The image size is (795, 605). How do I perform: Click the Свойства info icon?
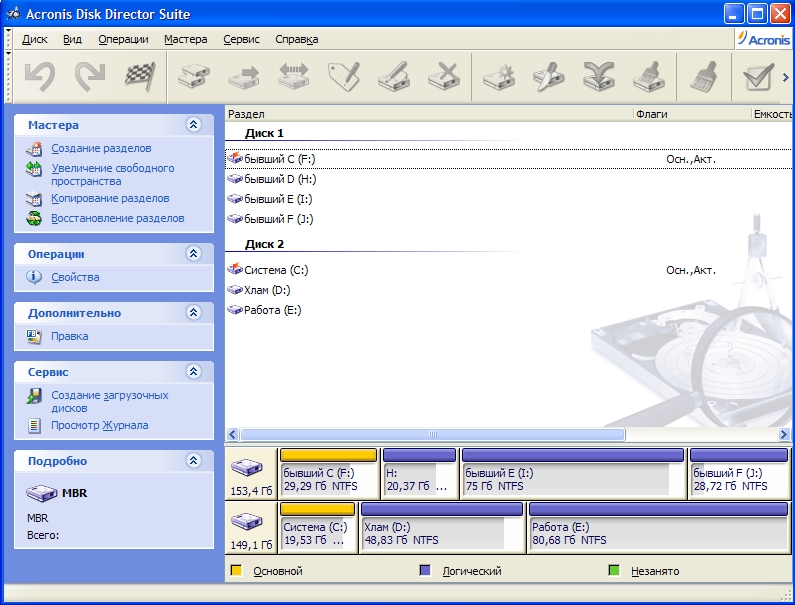[x=34, y=277]
